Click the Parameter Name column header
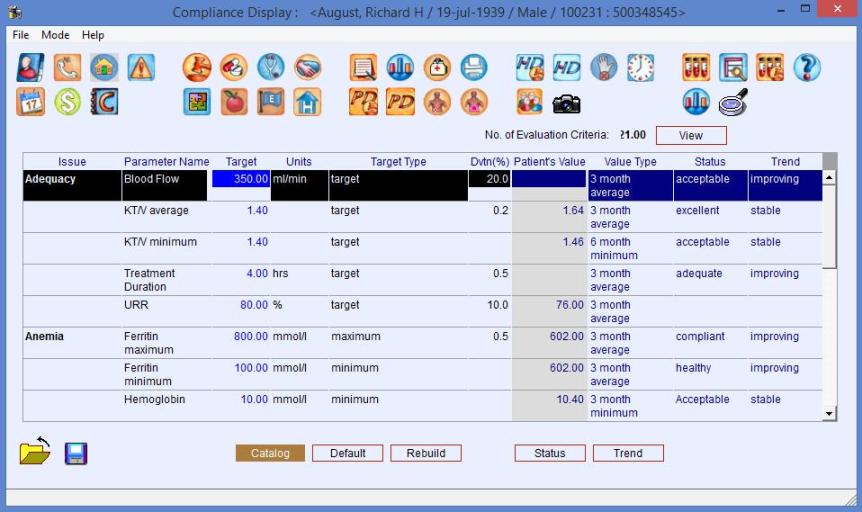The width and height of the screenshot is (862, 512). pyautogui.click(x=167, y=162)
